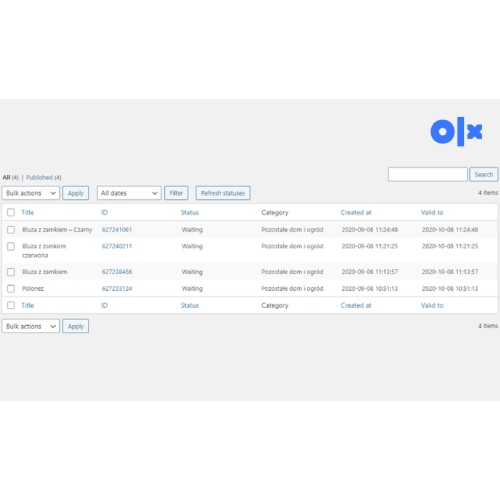Focus the search input field
Viewport: 500px width, 500px height.
428,174
